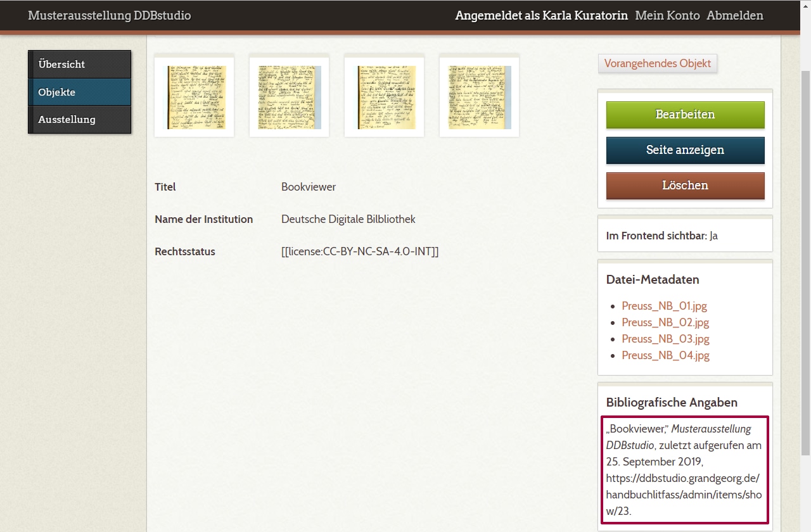Click the title value Bookviewer
The width and height of the screenshot is (811, 532).
tap(309, 187)
